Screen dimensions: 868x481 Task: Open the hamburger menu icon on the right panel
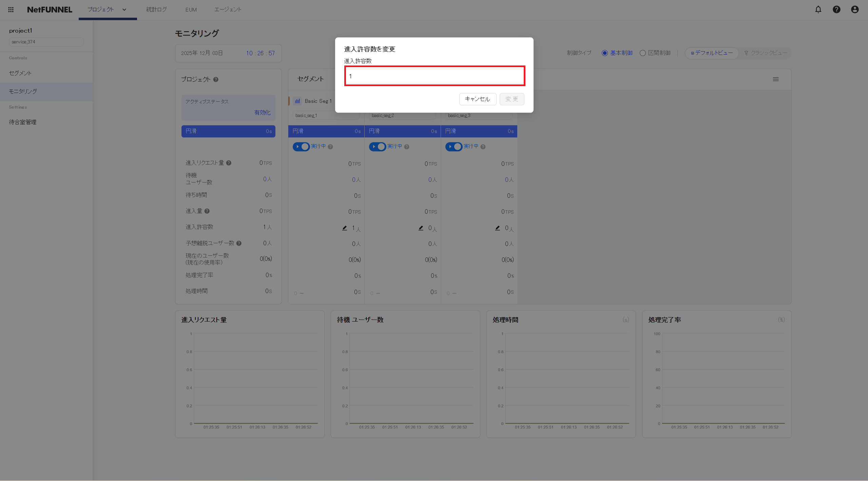click(776, 79)
